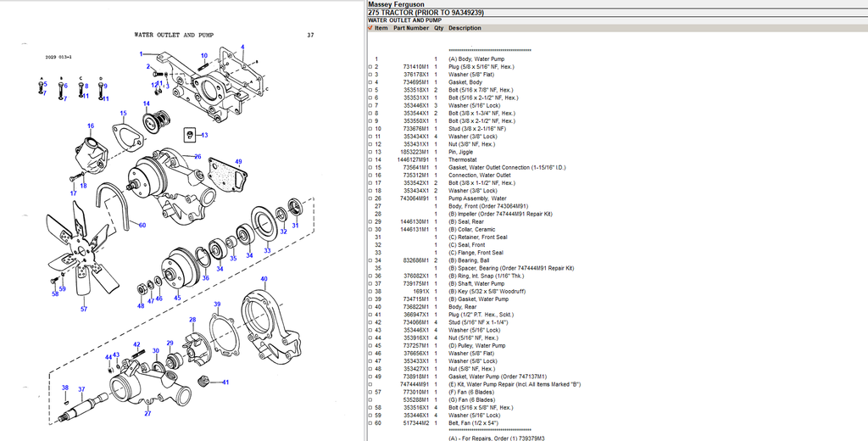Click part number 1446127M91 for Thermostat
The width and height of the screenshot is (868, 441).
413,160
